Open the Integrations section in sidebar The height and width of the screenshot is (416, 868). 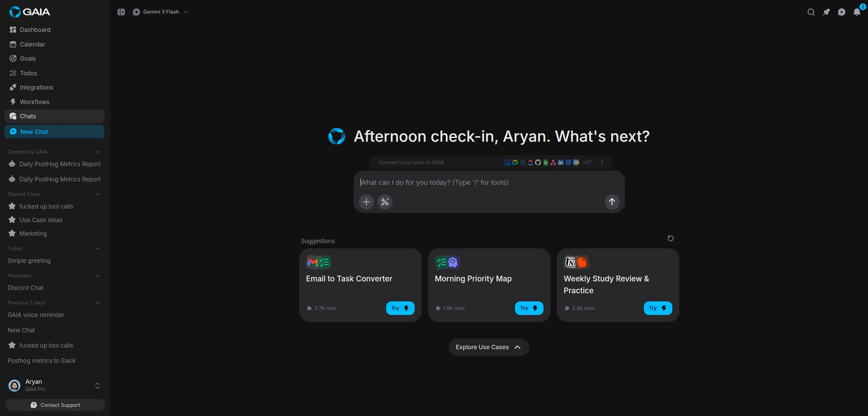tap(36, 87)
